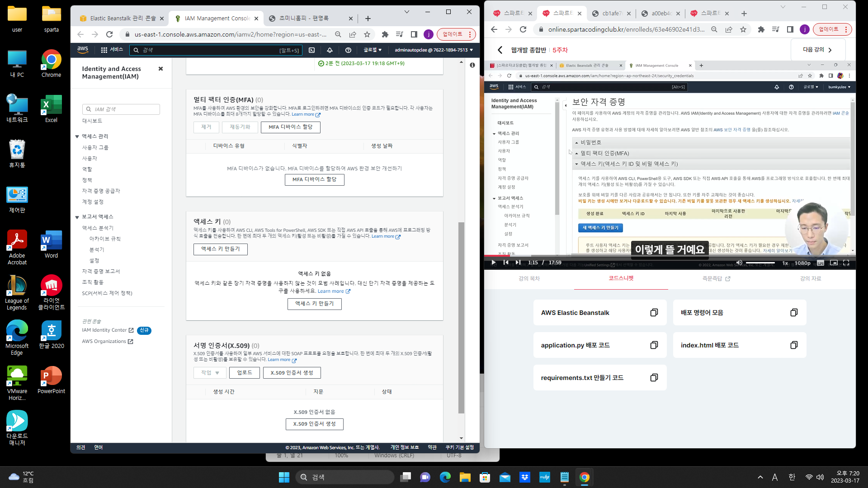Screen dimensions: 868x488
Task: Click the AWS logo home icon
Action: tap(83, 50)
